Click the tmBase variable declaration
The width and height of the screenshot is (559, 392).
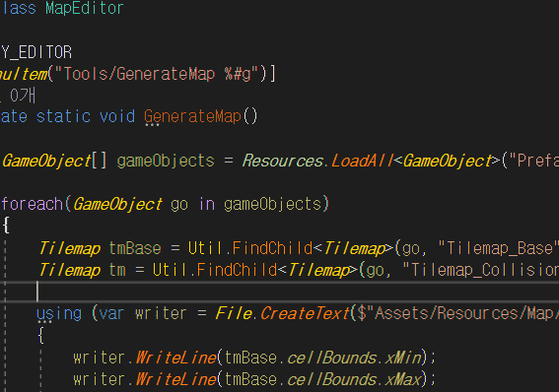coord(135,248)
